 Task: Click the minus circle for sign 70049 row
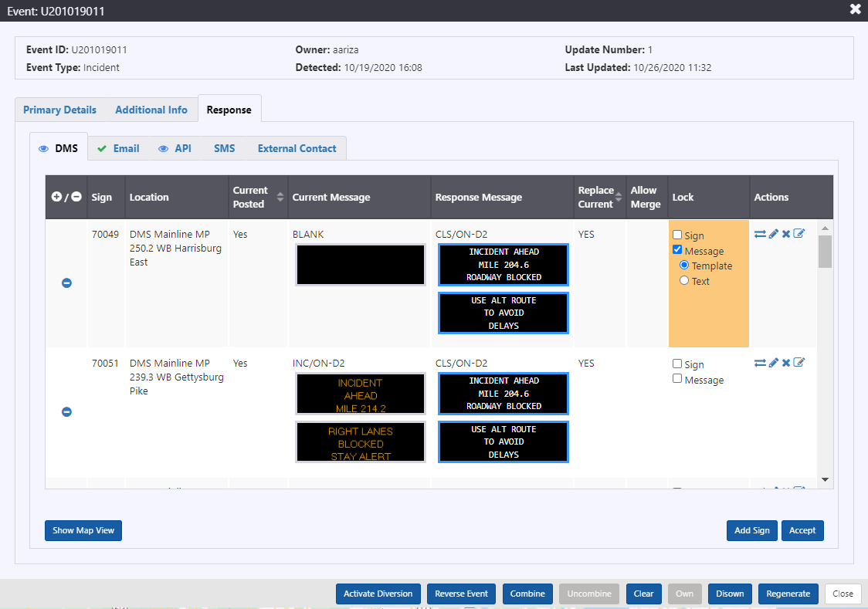click(66, 283)
